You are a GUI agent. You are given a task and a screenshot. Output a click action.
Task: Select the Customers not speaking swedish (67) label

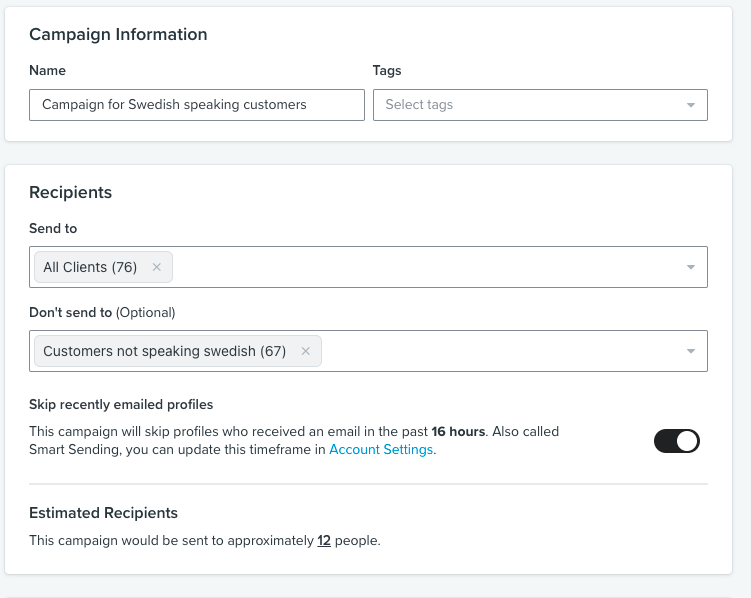pos(164,351)
